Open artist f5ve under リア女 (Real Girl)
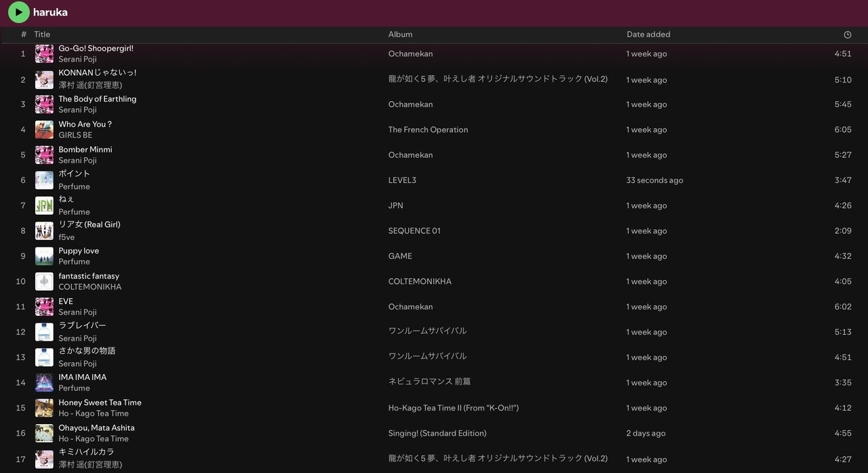 [x=66, y=237]
